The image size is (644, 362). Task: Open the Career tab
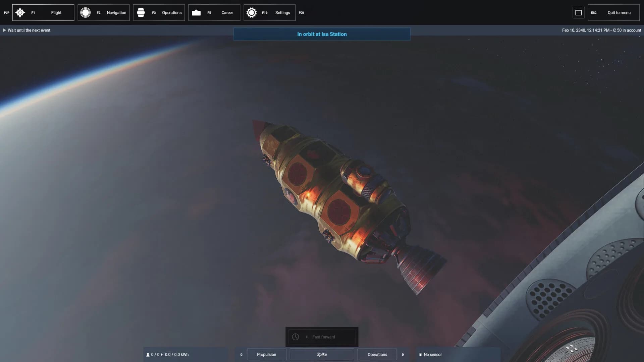[x=214, y=13]
